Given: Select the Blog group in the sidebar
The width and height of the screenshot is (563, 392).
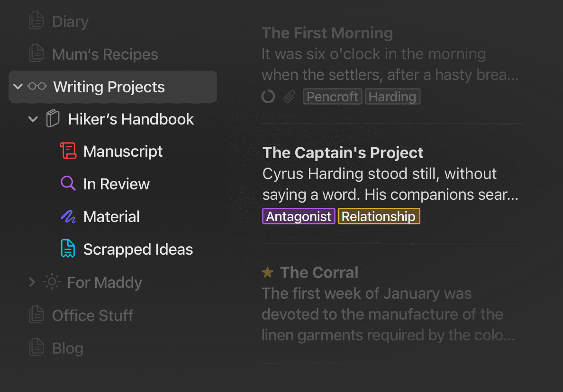Looking at the screenshot, I should click(67, 348).
